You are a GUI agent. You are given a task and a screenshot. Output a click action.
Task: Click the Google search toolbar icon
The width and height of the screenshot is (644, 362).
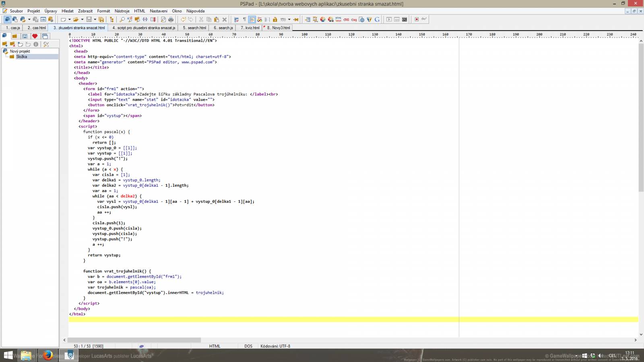pyautogui.click(x=377, y=19)
